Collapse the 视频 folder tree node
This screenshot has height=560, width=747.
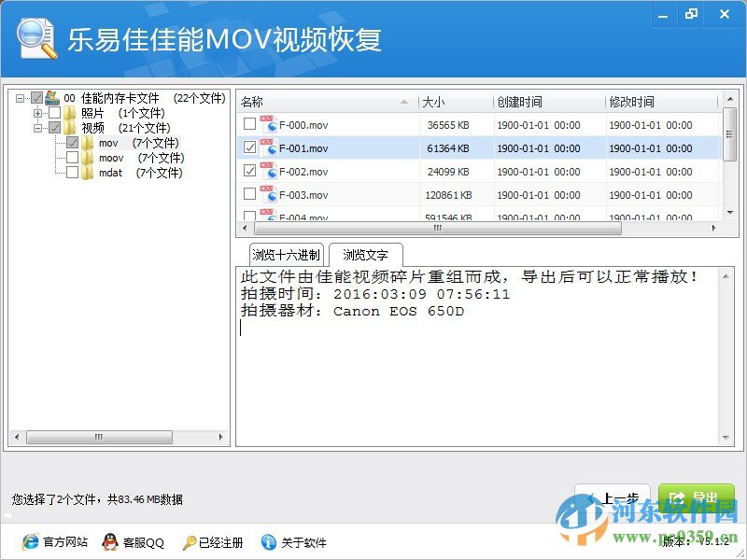pos(36,127)
